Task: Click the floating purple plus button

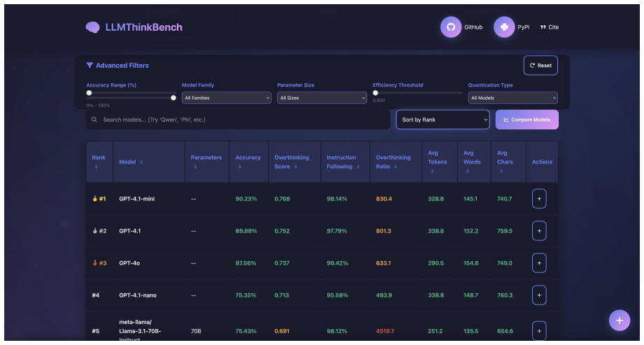Action: click(619, 321)
